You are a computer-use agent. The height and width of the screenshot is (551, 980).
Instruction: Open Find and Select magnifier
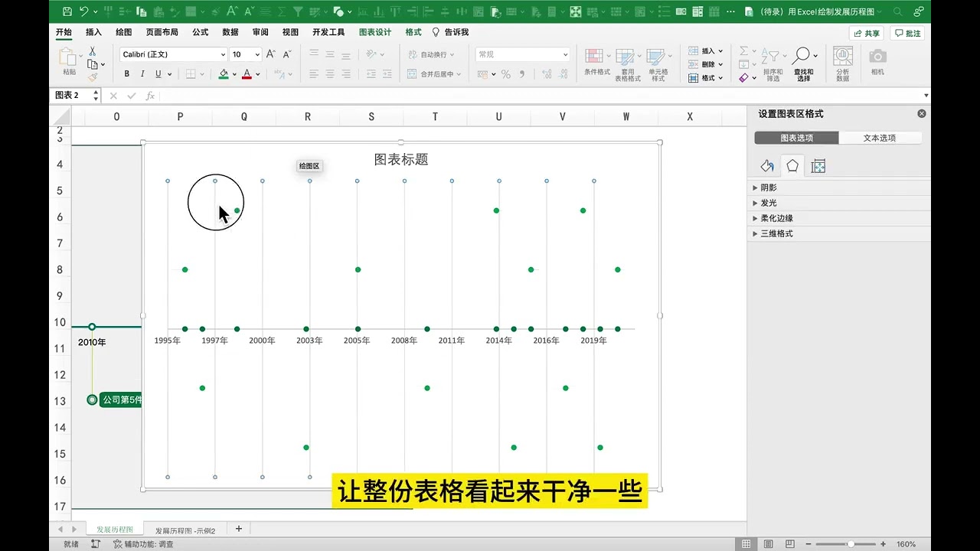[803, 64]
